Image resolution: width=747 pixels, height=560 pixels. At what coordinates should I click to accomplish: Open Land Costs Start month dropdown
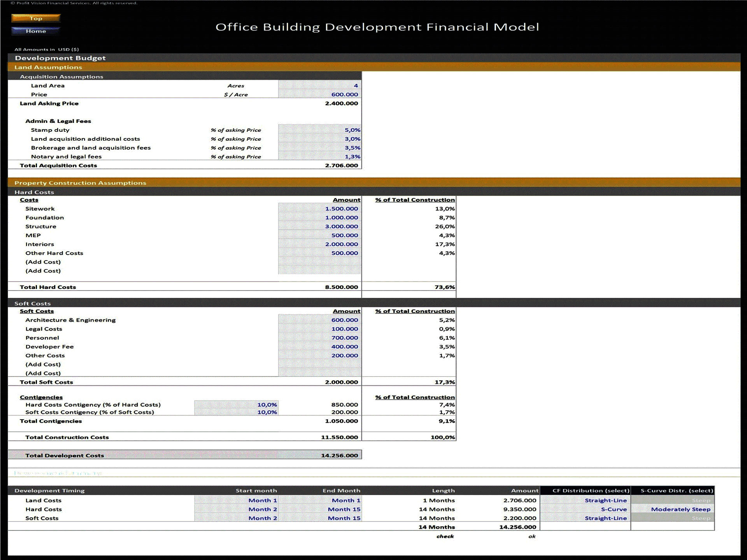coord(236,500)
